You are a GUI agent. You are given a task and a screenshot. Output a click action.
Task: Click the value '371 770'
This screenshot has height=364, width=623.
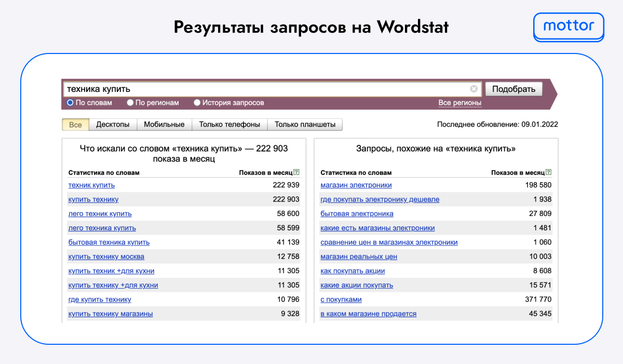pos(538,300)
